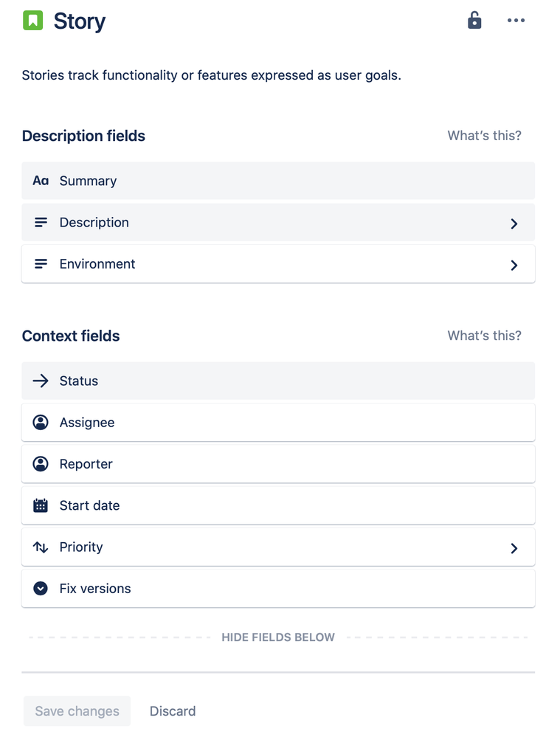Click the green Story bookmark icon
560x737 pixels.
click(x=33, y=20)
